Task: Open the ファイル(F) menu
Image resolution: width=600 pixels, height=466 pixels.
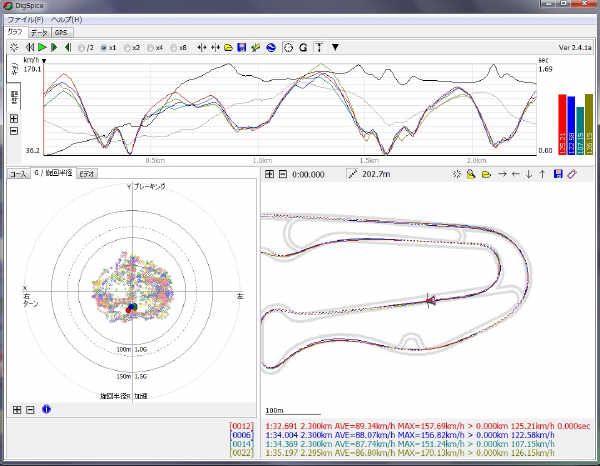Action: pos(26,20)
